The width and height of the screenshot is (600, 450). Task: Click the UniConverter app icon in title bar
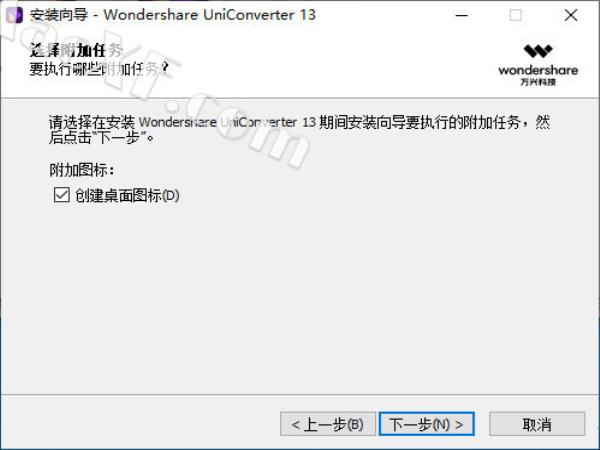tap(15, 15)
